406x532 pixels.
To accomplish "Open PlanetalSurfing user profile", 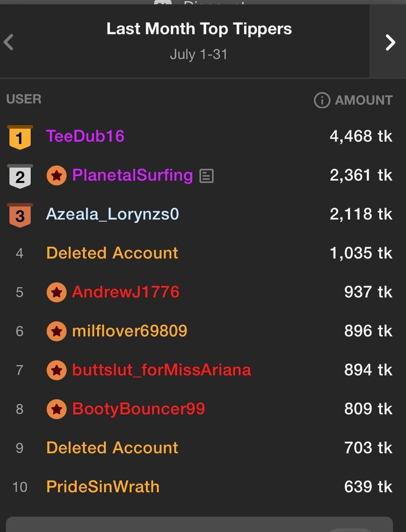I will point(133,175).
